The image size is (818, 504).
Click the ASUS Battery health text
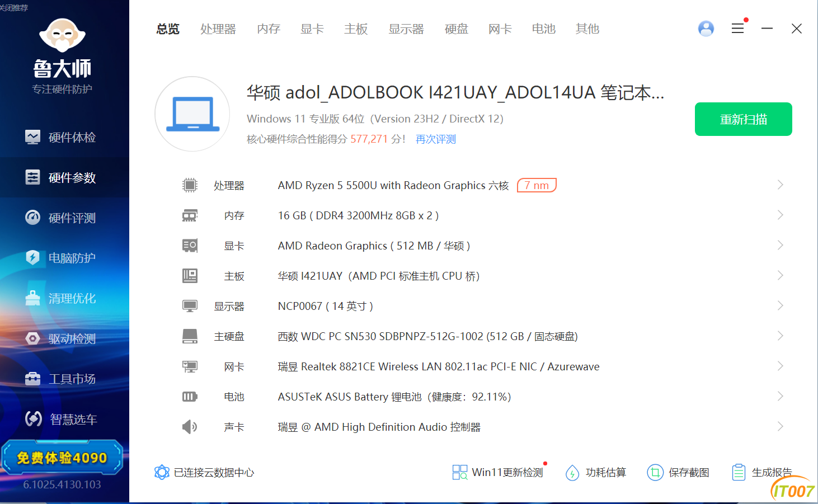[394, 397]
